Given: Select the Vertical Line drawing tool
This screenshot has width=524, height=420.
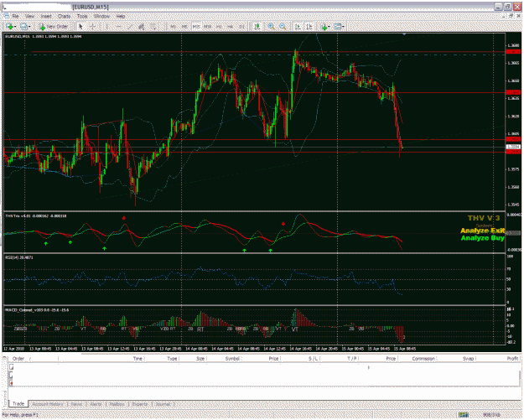Looking at the screenshot, I should pyautogui.click(x=107, y=26).
